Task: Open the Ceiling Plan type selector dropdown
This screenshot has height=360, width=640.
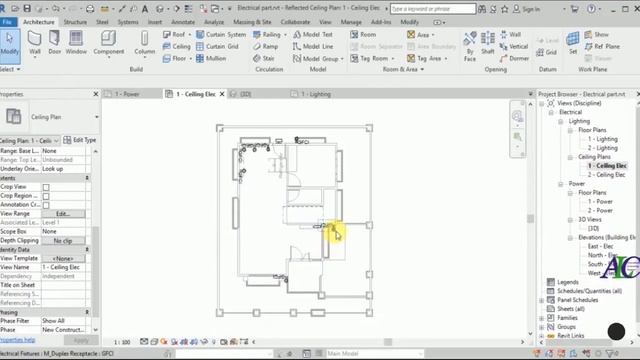Action: click(x=97, y=117)
